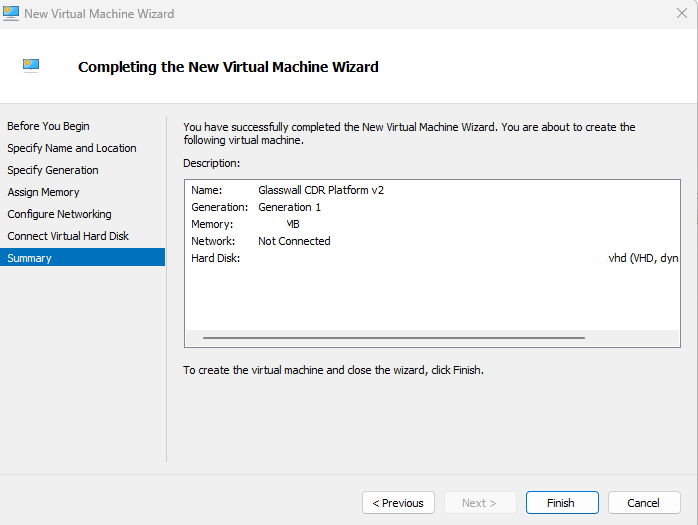Select the Specify Generation step
698x525 pixels.
[53, 170]
